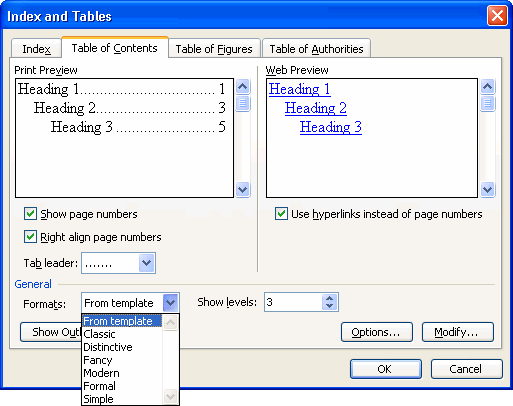Click the Web Preview scroll down arrow

[x=488, y=190]
